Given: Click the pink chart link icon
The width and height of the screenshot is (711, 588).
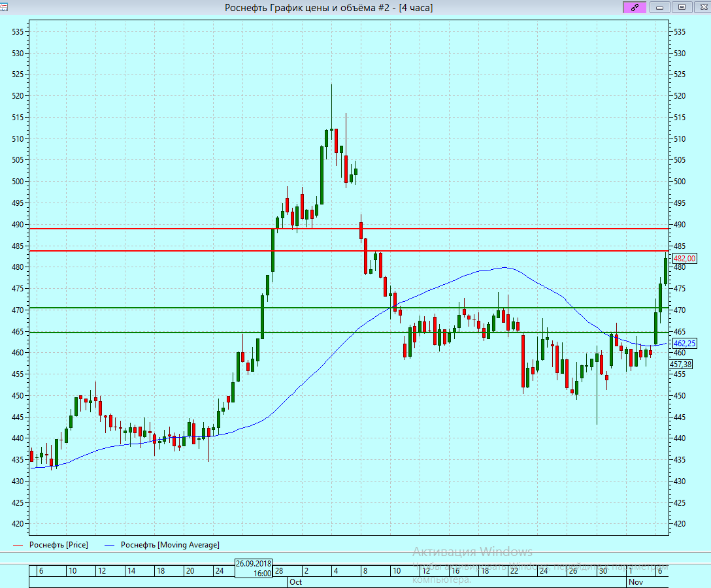Looking at the screenshot, I should tap(635, 7).
